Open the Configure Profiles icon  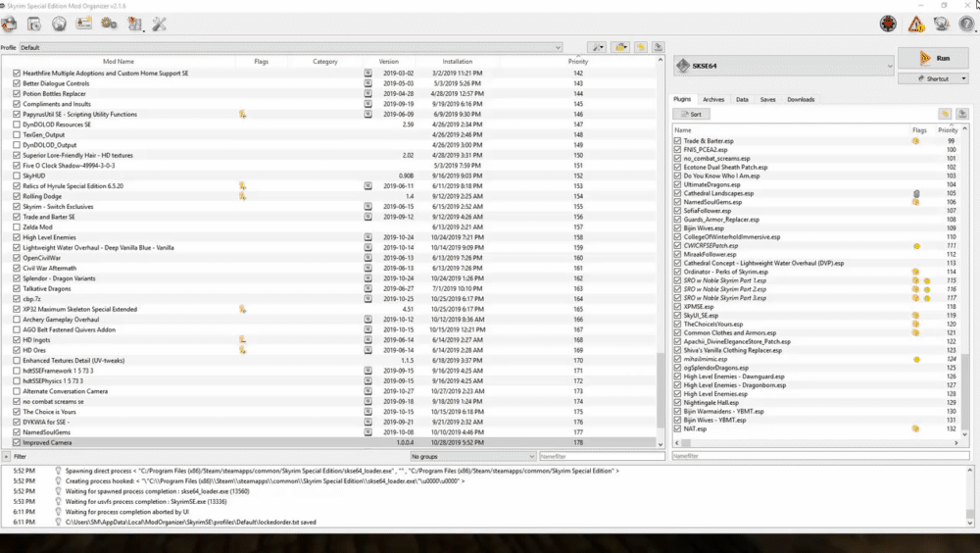pos(83,24)
